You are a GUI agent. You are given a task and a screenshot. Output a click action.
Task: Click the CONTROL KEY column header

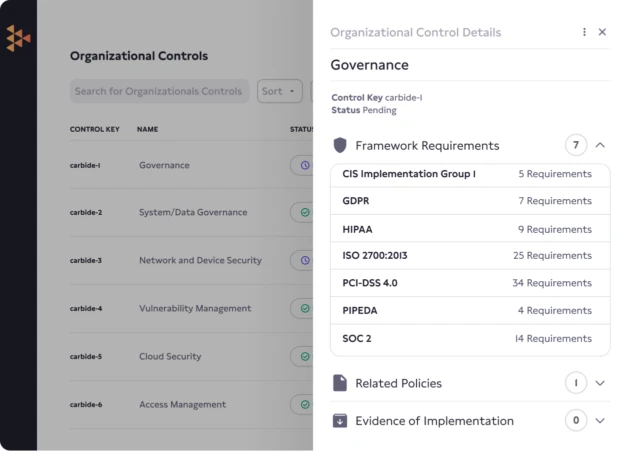coord(95,129)
